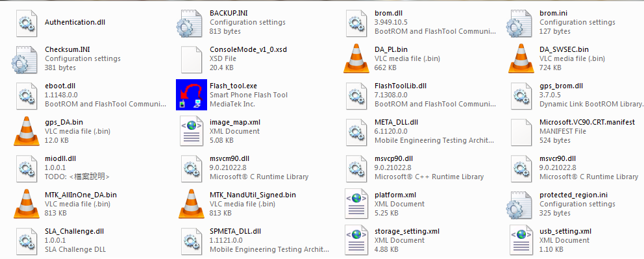Click the DA_SWSEC.bin VLC cone icon
The width and height of the screenshot is (644, 259).
point(521,58)
